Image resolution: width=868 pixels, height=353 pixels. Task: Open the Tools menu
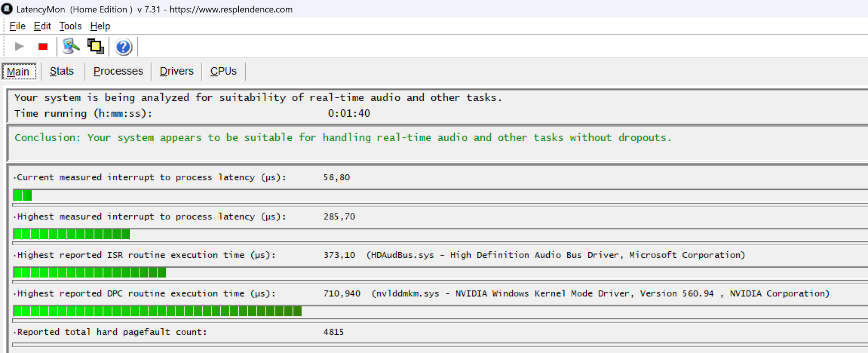point(70,26)
